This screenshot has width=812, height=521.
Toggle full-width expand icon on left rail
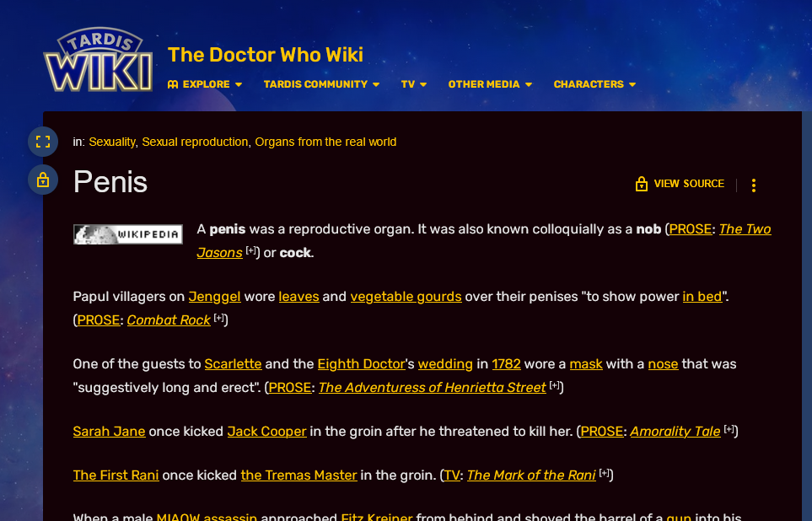click(43, 142)
